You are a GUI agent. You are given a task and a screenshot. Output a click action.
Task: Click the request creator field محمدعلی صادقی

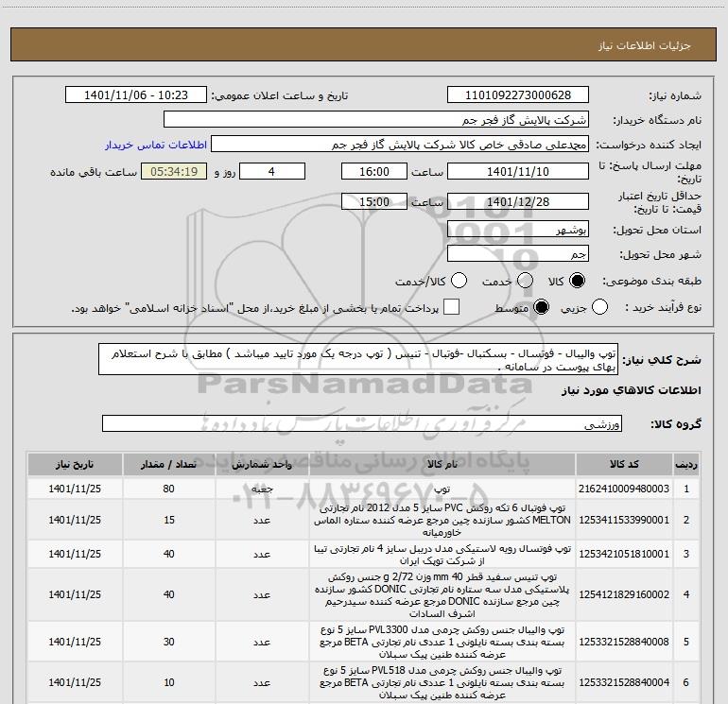coord(399,145)
